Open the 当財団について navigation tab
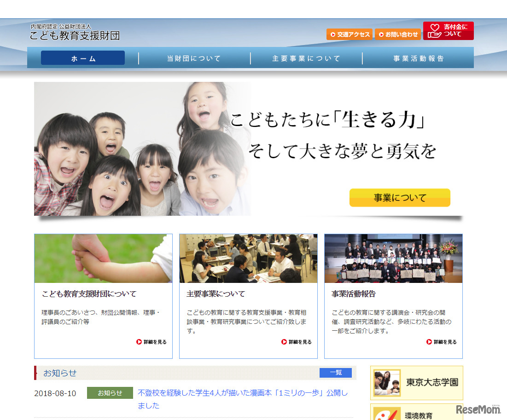The height and width of the screenshot is (420, 507). 194,58
